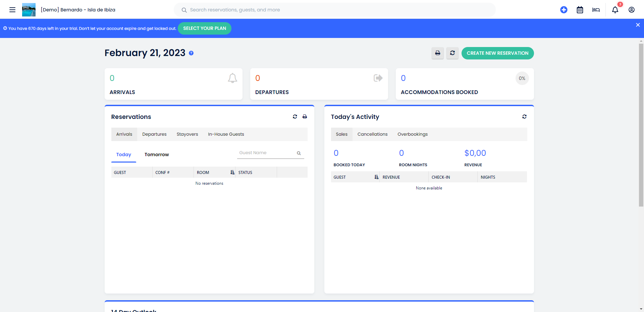Click the page vertical scrollbar

(x=641, y=125)
